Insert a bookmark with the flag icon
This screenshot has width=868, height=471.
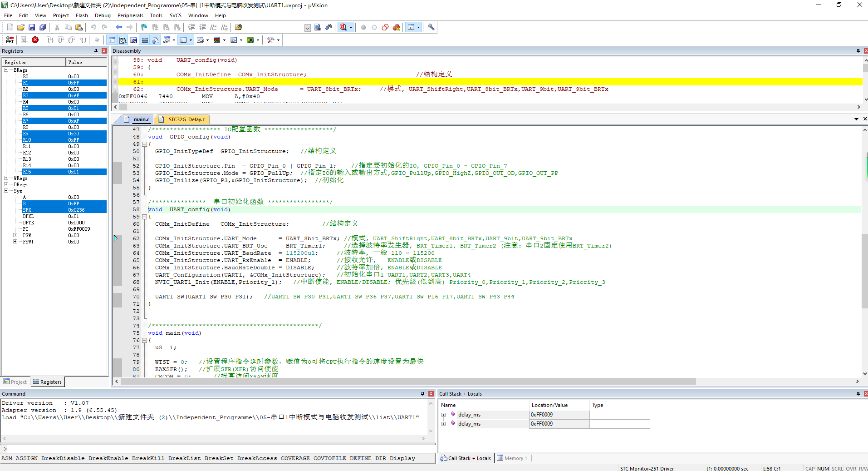click(x=144, y=27)
